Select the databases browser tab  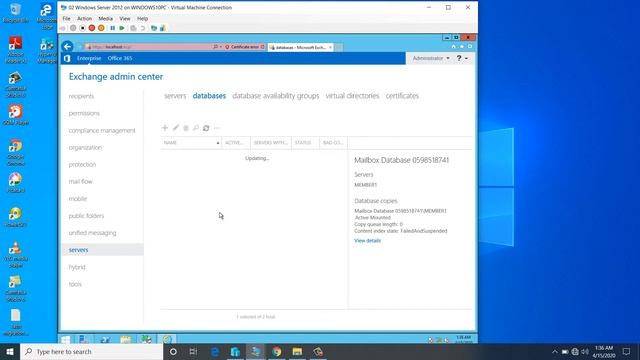[301, 47]
